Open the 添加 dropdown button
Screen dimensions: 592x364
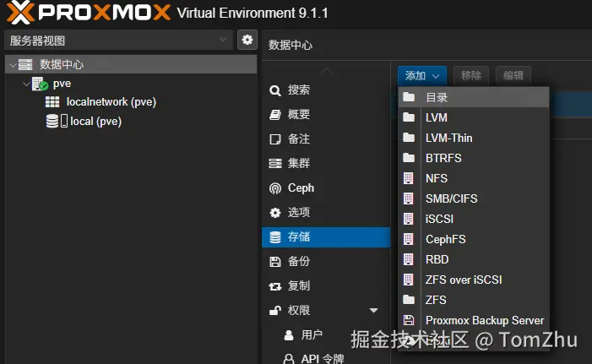tap(422, 75)
